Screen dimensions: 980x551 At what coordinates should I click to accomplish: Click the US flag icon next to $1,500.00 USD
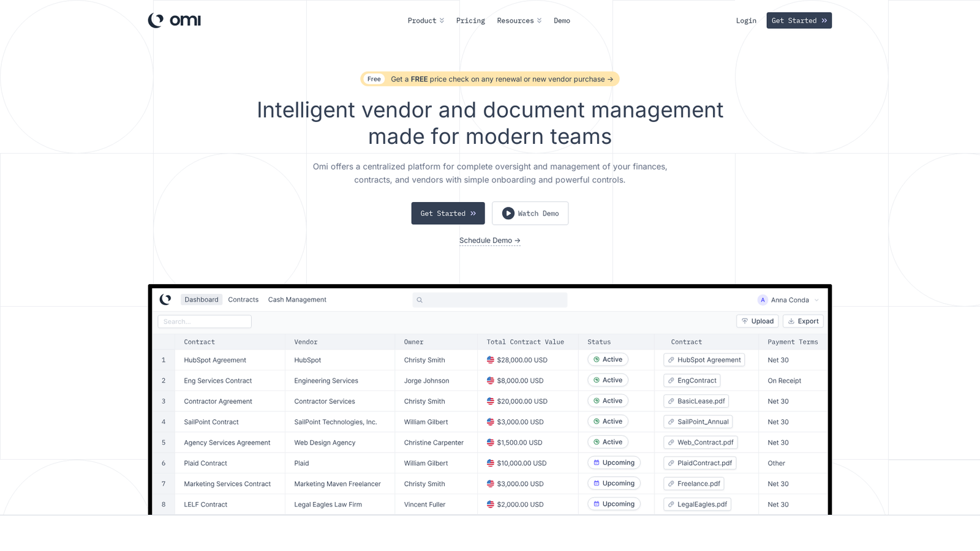pos(491,443)
